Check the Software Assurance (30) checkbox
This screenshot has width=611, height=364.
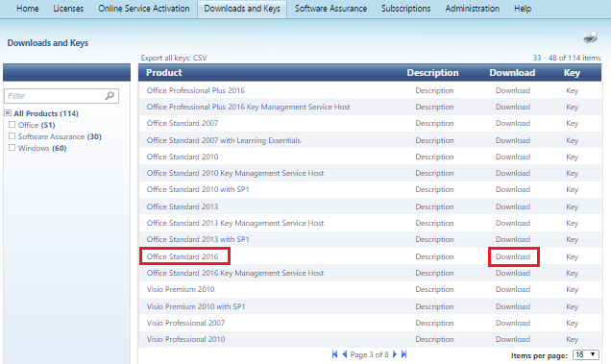pyautogui.click(x=12, y=136)
